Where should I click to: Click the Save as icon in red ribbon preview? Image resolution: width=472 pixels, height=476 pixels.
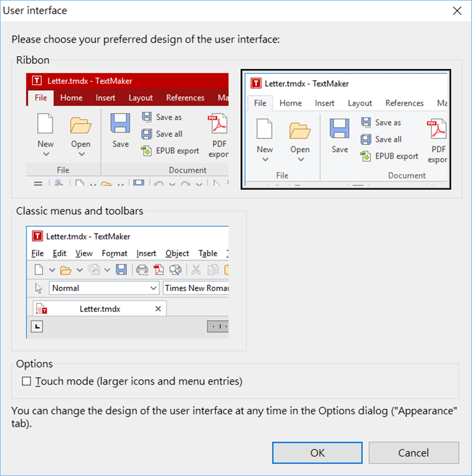[147, 117]
